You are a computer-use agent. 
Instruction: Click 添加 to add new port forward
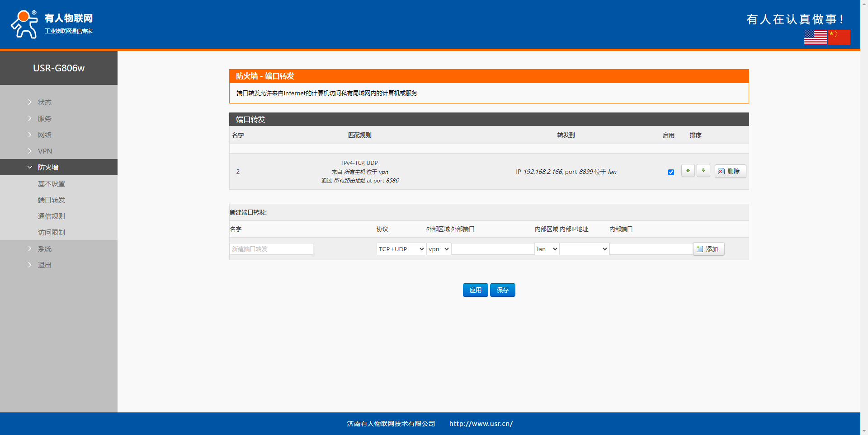click(x=708, y=249)
